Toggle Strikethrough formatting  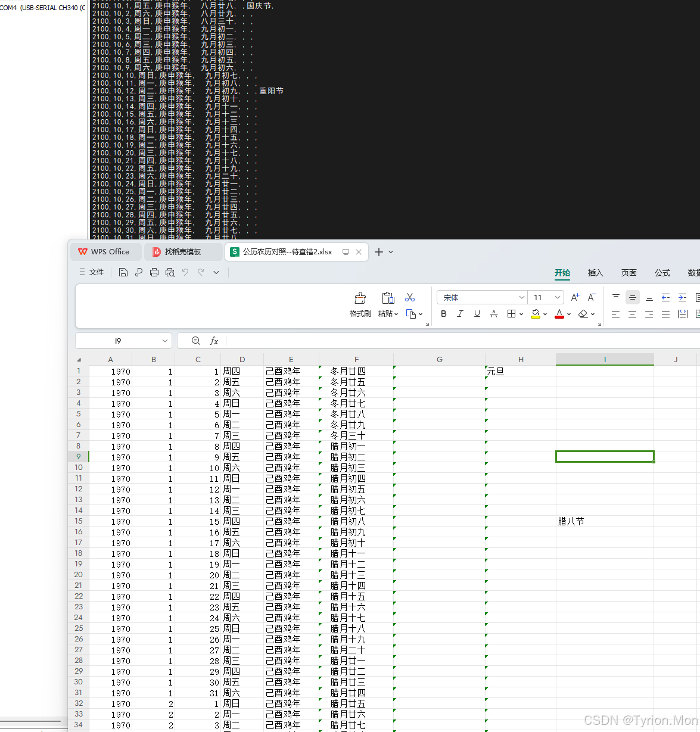pos(493,314)
